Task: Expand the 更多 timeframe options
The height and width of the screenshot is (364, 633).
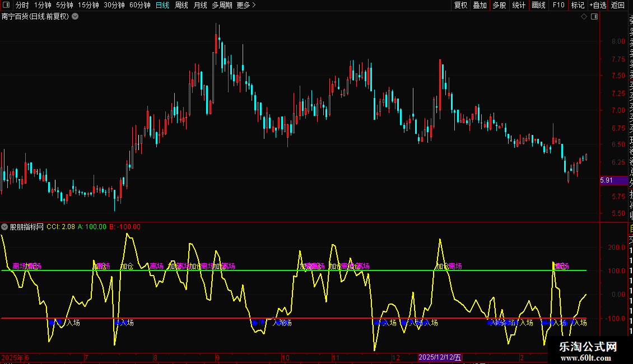Action: coord(246,5)
